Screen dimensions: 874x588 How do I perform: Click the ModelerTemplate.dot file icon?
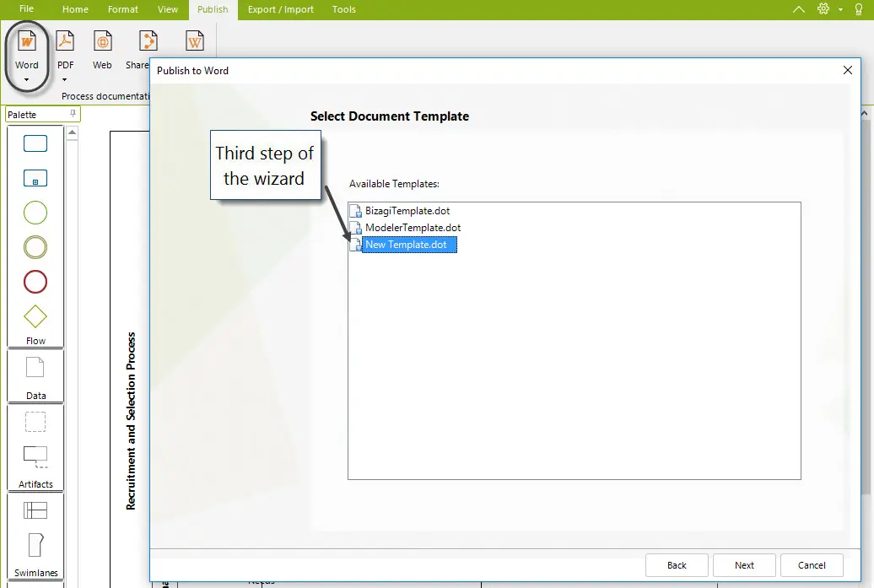pos(356,228)
